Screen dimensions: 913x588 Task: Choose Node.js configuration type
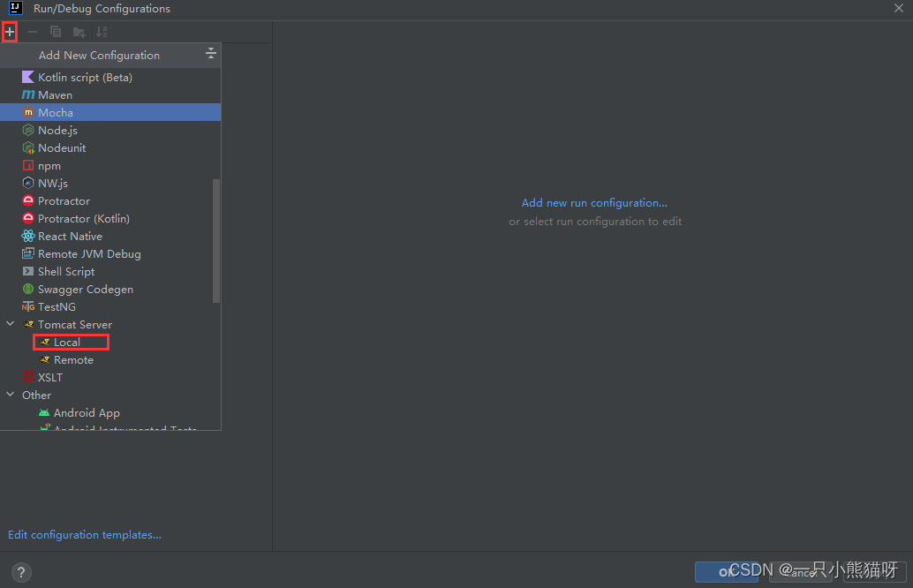[110, 130]
